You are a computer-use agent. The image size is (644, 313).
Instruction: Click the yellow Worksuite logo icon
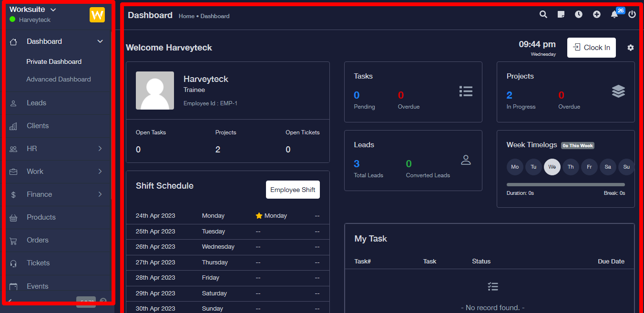pos(97,15)
